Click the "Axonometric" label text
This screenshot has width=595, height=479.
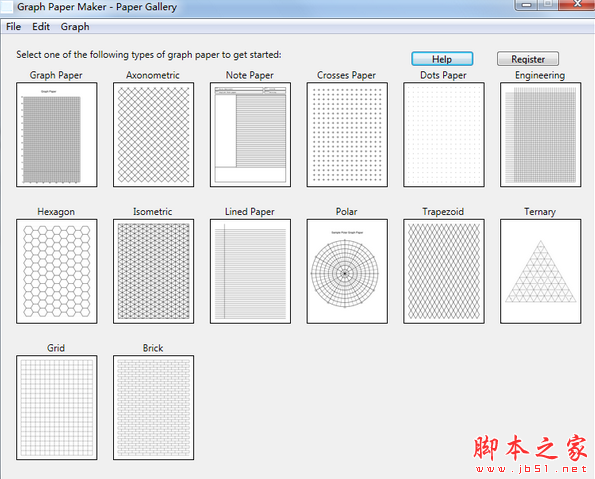(153, 75)
